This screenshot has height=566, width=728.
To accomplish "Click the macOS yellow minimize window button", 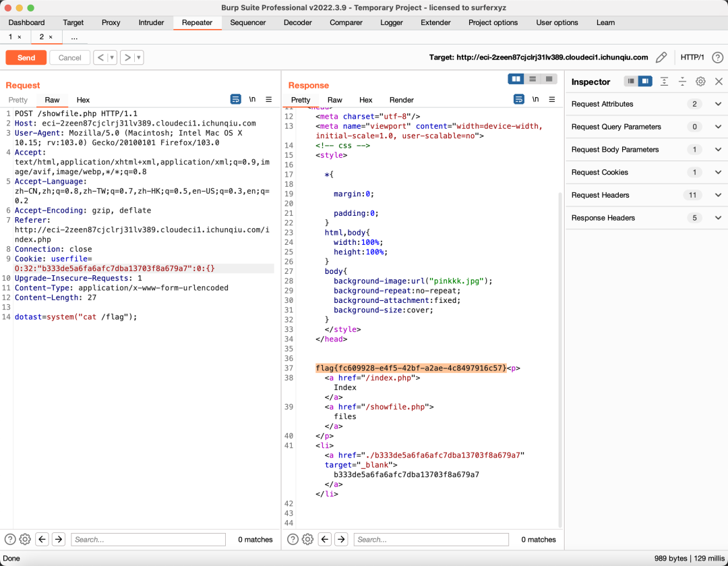I will click(19, 7).
